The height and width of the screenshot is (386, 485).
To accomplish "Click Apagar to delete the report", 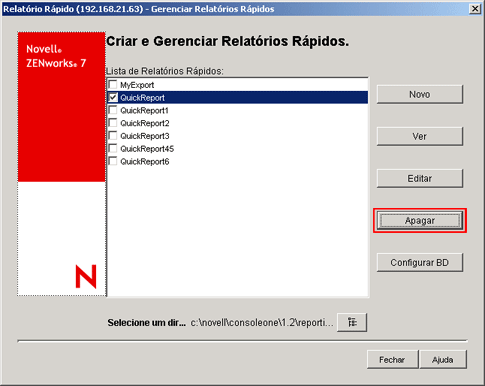I will tap(420, 221).
